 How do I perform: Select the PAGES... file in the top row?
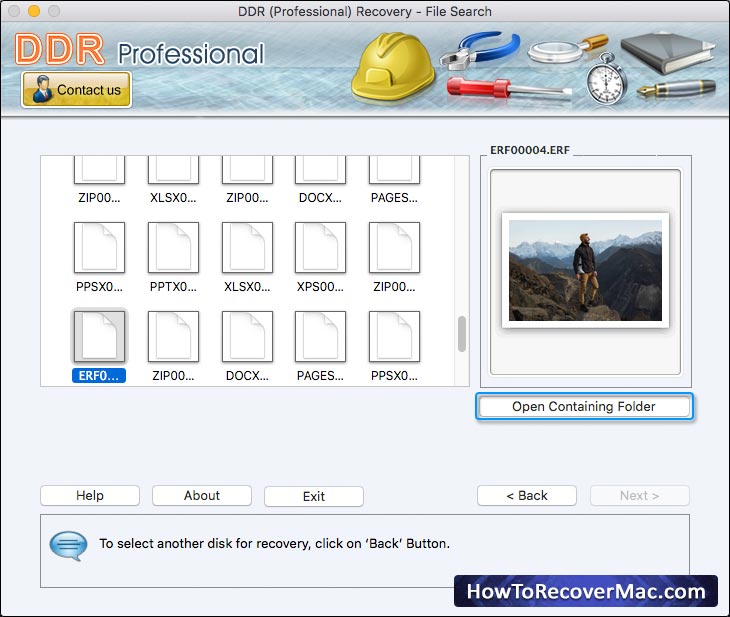[394, 170]
